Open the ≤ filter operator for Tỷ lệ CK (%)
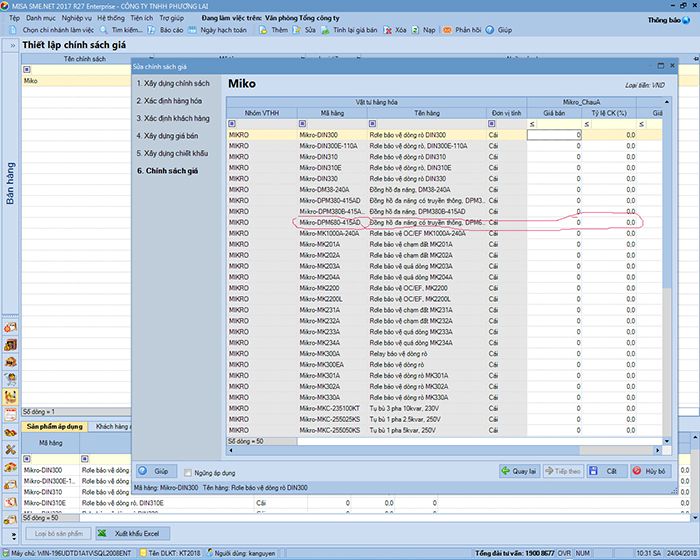Viewport: 700px width, 560px height. coord(587,124)
